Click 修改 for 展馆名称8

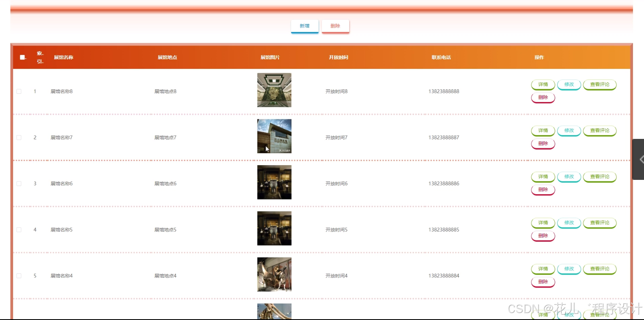(x=569, y=84)
